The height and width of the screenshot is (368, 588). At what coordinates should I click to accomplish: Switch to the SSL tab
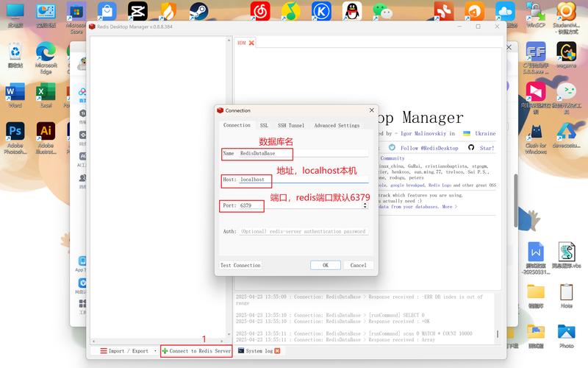[264, 125]
